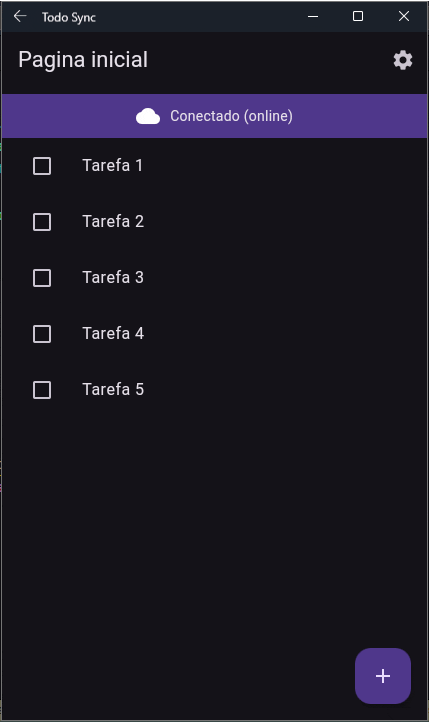Open settings via the gear icon
This screenshot has width=429, height=722.
pyautogui.click(x=403, y=60)
